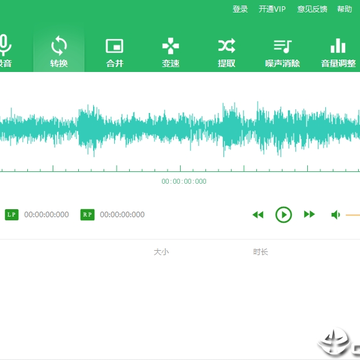The height and width of the screenshot is (360, 360).
Task: Click the 时长 duration column header
Action: tap(260, 252)
